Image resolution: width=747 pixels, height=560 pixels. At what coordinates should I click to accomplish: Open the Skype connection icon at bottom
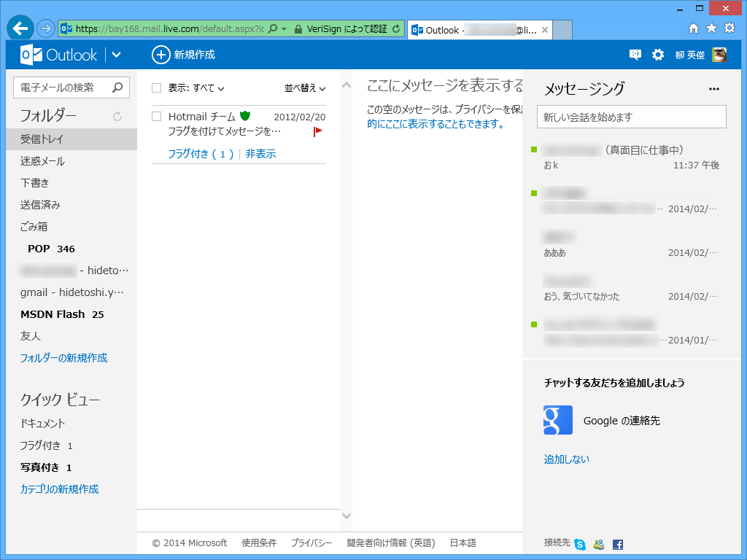click(x=578, y=544)
